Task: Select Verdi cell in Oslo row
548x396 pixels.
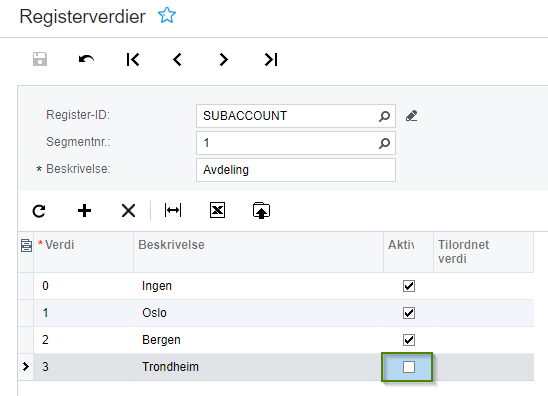Action: [x=84, y=313]
